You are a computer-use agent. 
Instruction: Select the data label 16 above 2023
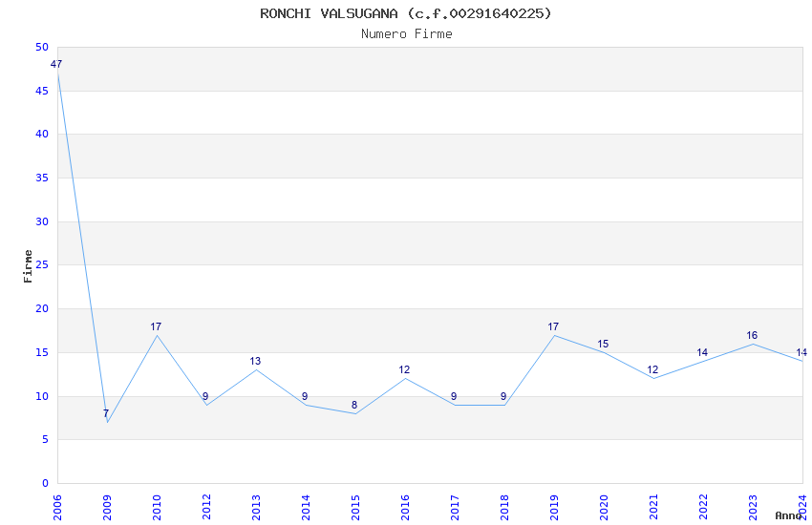pos(753,335)
